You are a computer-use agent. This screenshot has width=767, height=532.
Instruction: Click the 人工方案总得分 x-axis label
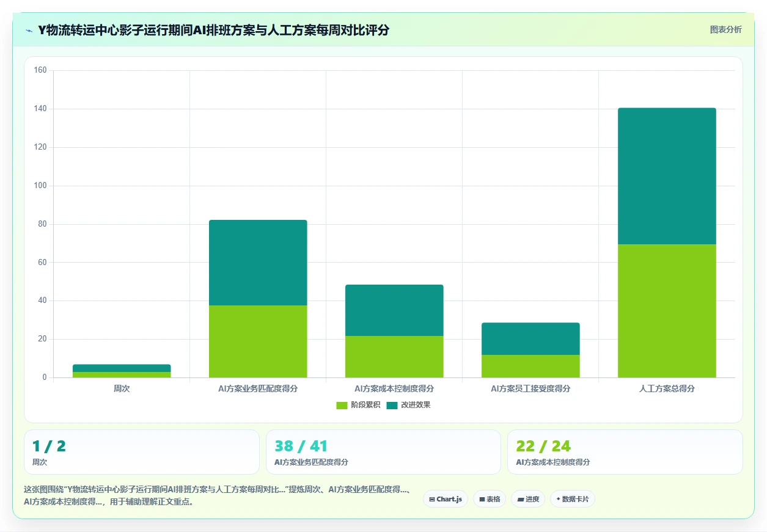pyautogui.click(x=667, y=388)
